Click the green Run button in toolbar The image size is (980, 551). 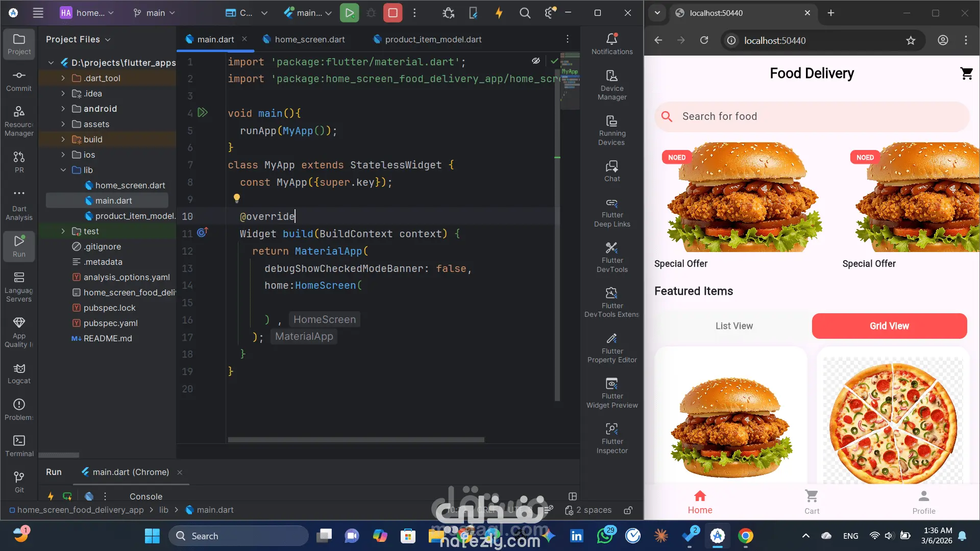(x=349, y=13)
